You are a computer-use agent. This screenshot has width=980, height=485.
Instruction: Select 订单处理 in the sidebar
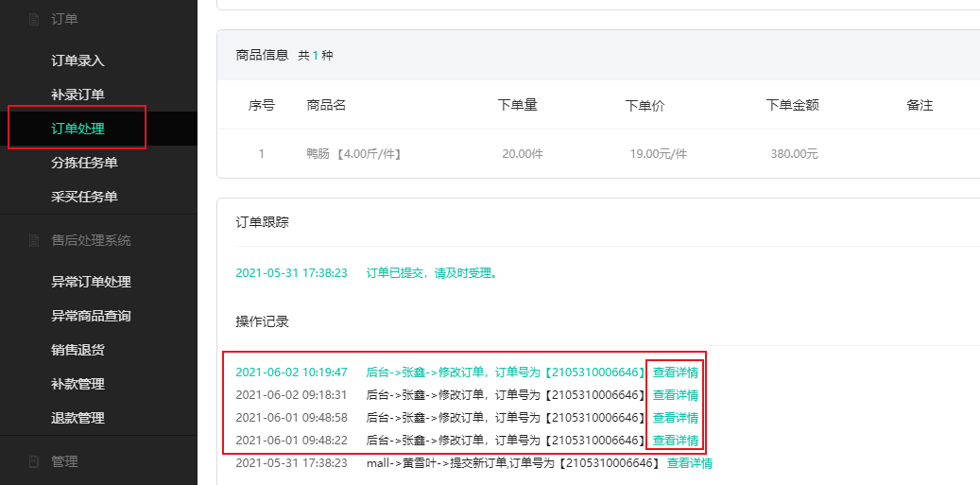pos(77,129)
